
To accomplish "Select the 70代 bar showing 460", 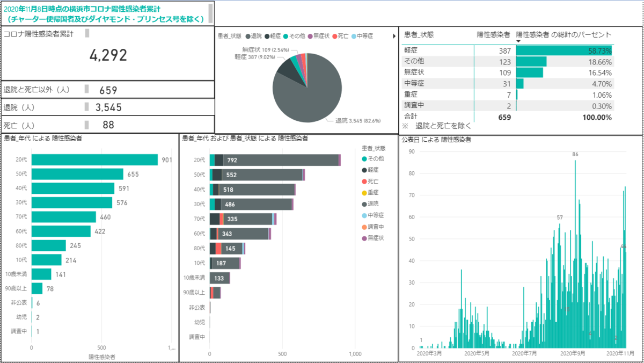I will (64, 217).
